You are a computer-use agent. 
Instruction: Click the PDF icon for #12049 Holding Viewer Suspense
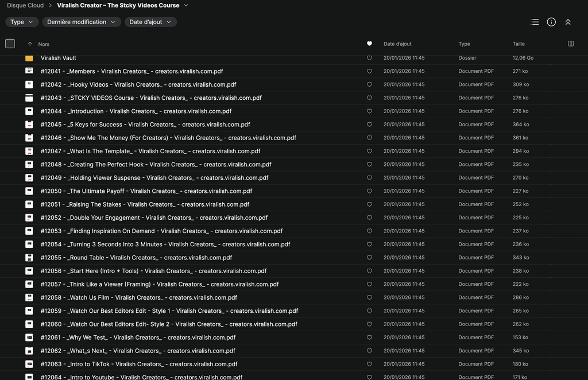[29, 177]
